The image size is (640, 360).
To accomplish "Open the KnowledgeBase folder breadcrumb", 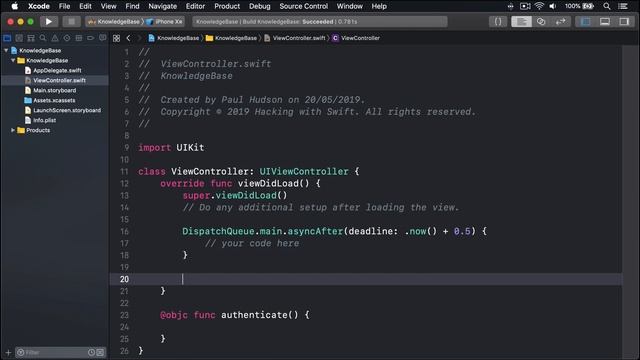I will [x=231, y=38].
